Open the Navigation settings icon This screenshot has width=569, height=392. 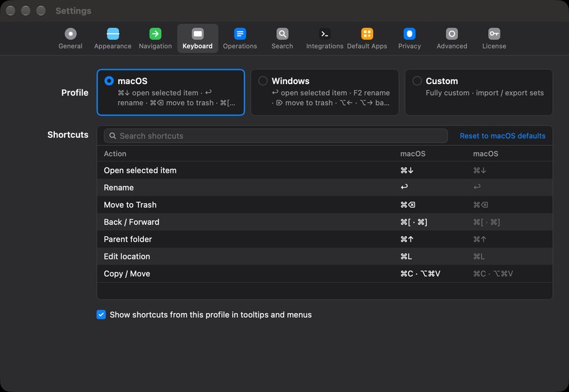(155, 34)
